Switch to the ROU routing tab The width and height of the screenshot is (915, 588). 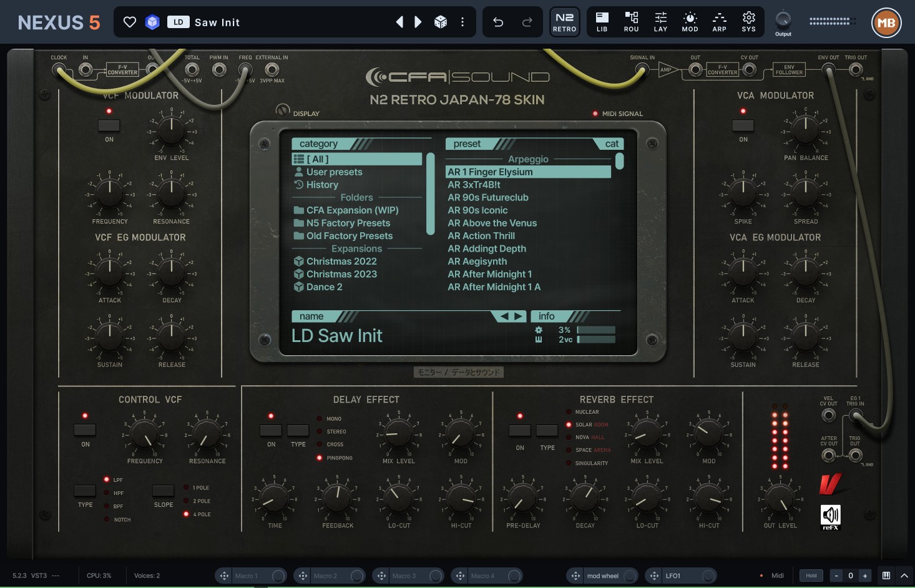(x=631, y=22)
